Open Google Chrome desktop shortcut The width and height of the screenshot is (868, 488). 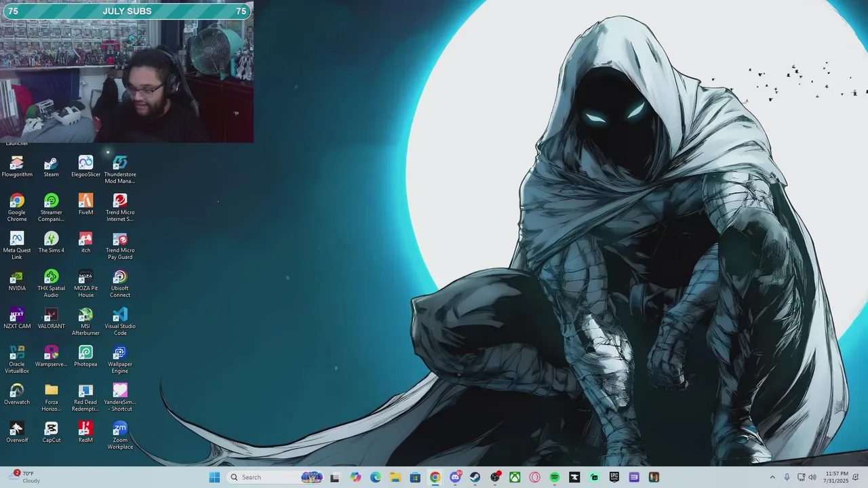click(x=17, y=207)
